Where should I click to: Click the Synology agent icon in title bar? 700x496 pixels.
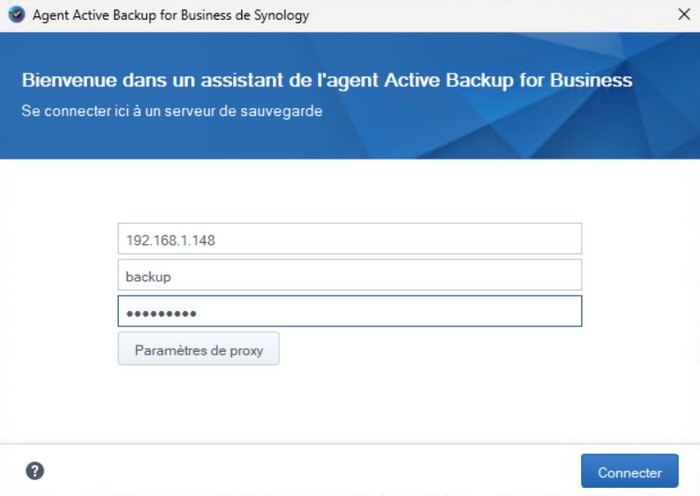(16, 16)
